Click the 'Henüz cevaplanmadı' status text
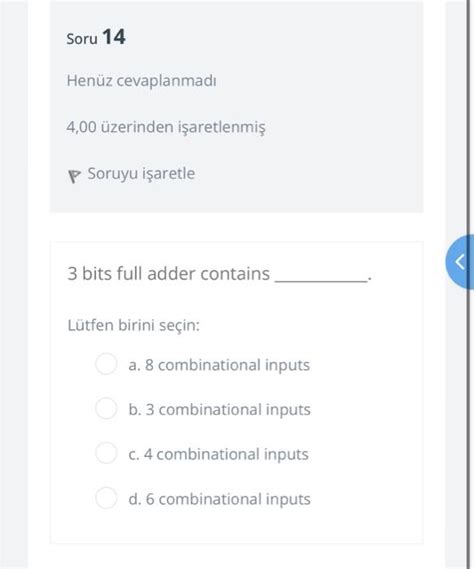 142,81
